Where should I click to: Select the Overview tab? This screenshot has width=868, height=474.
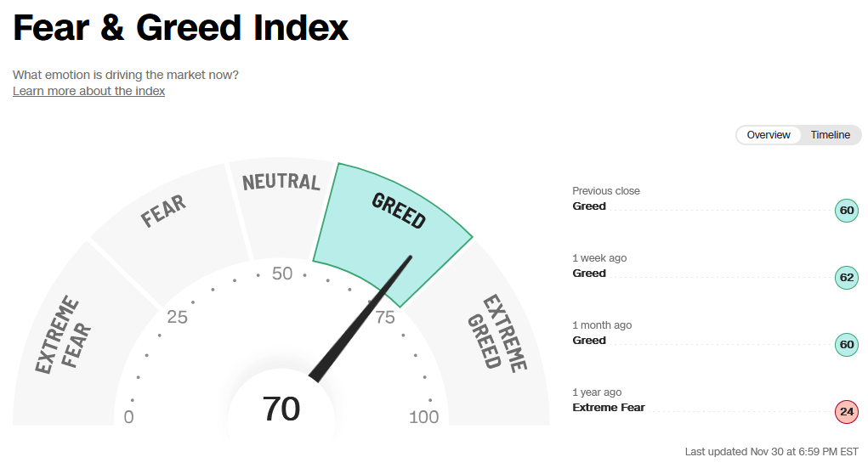point(769,135)
